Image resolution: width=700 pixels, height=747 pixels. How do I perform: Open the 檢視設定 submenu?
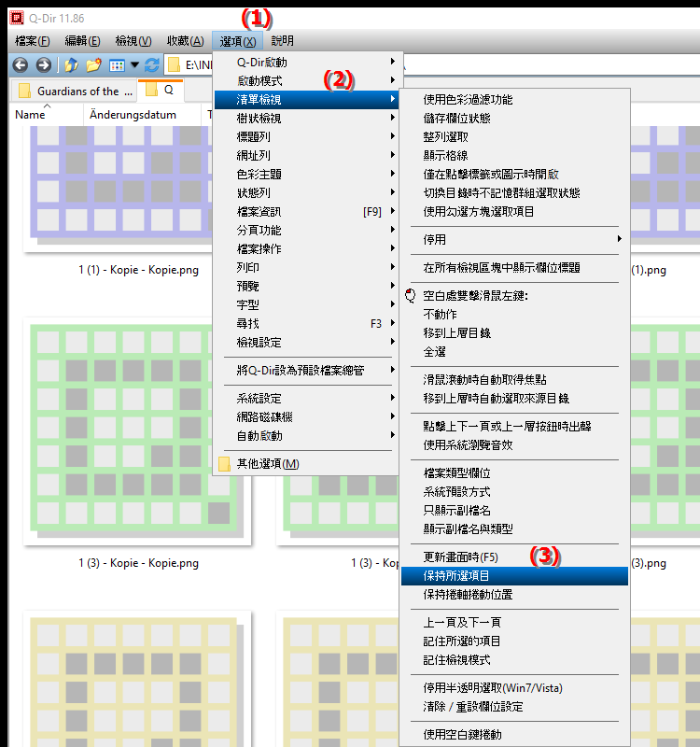coord(306,342)
